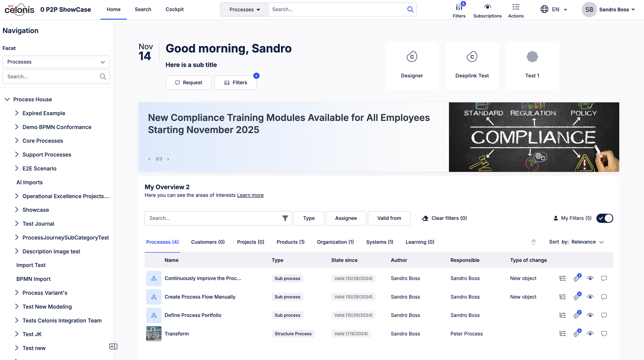This screenshot has width=644, height=360.
Task: Open hierarchy list icon for Define Process Portfolio
Action: (562, 315)
